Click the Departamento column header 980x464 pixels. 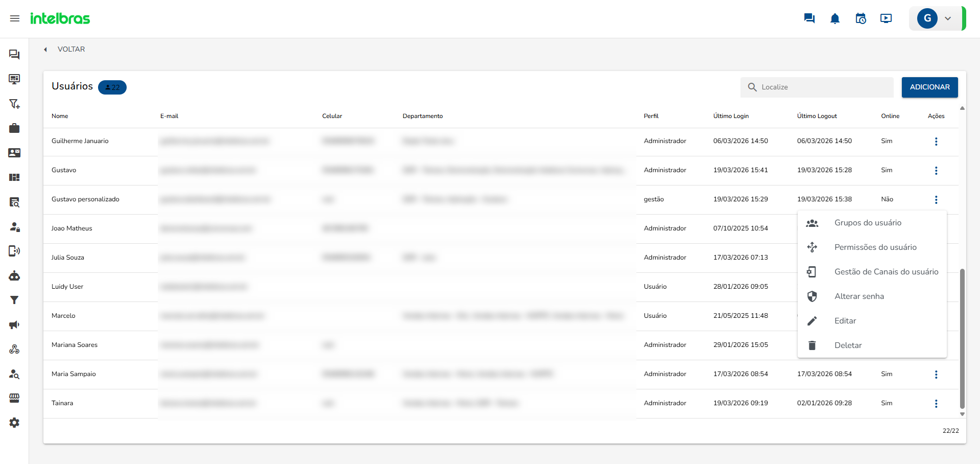click(x=422, y=116)
